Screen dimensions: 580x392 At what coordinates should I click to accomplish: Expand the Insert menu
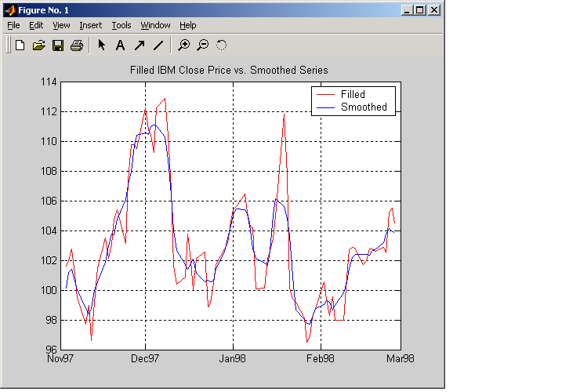click(x=90, y=25)
